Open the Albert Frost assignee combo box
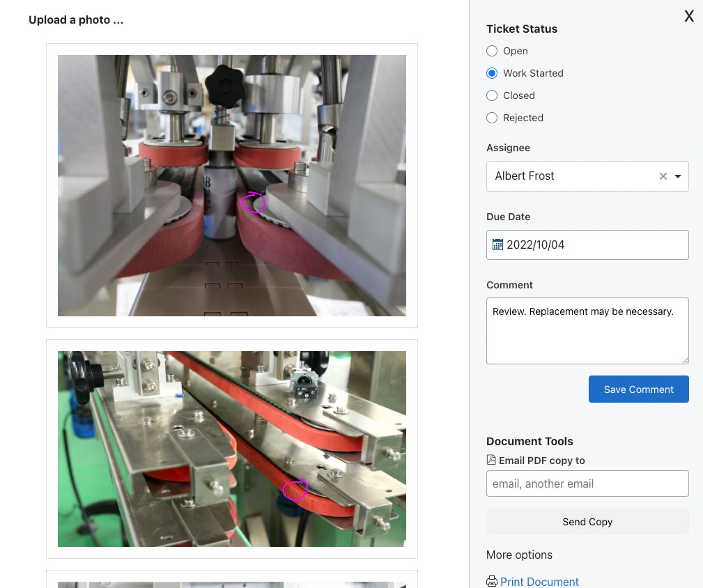This screenshot has width=703, height=588. pyautogui.click(x=587, y=176)
